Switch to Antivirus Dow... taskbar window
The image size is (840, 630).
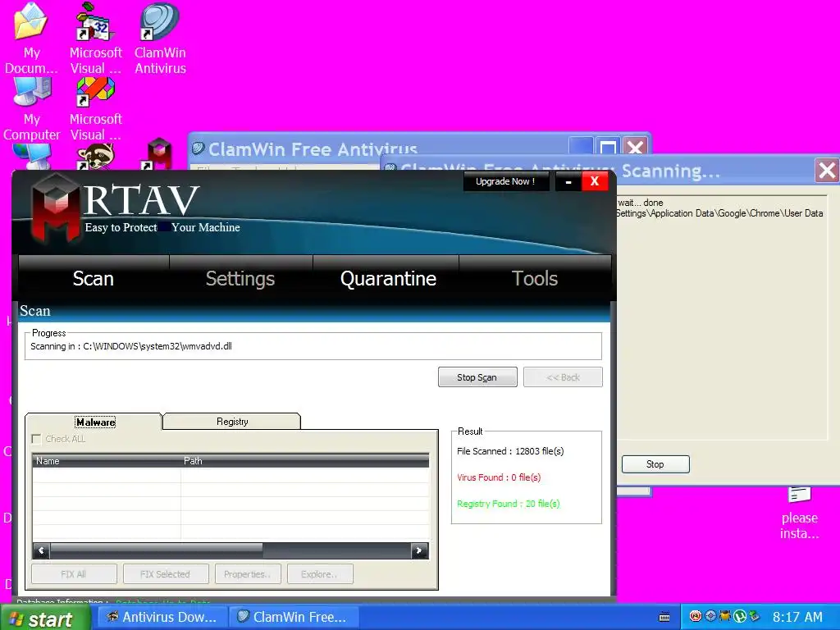click(x=162, y=617)
